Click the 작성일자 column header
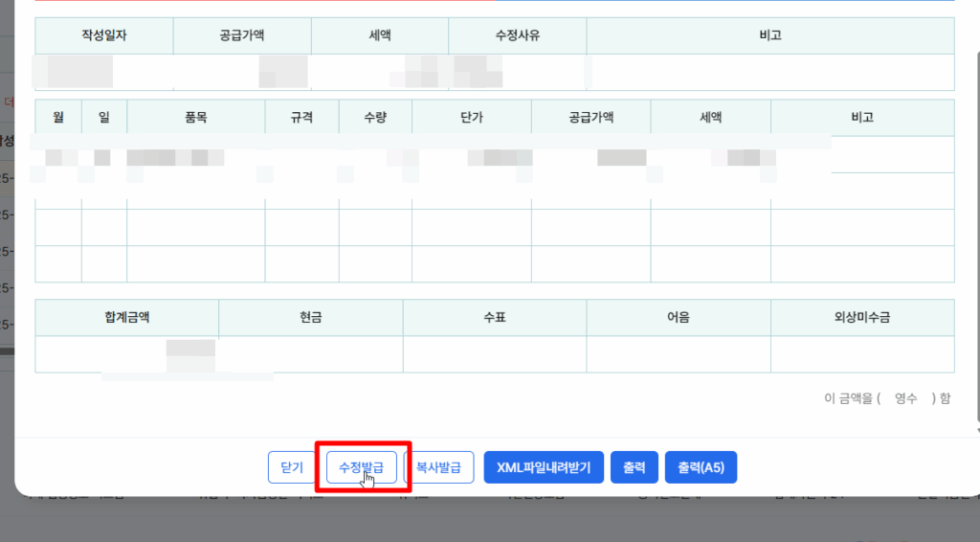Image resolution: width=980 pixels, height=542 pixels. tap(104, 35)
